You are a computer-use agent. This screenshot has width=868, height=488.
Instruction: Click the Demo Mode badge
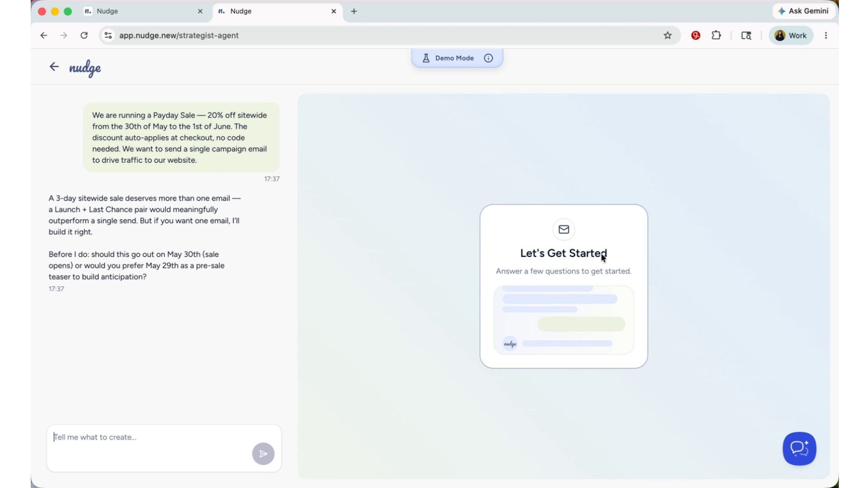(457, 58)
